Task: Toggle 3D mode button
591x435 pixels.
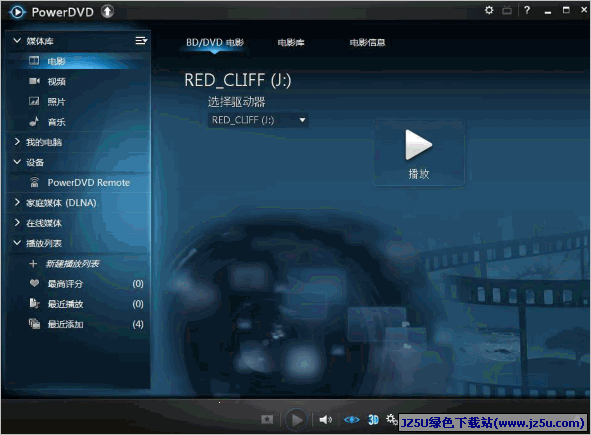Action: (x=373, y=419)
